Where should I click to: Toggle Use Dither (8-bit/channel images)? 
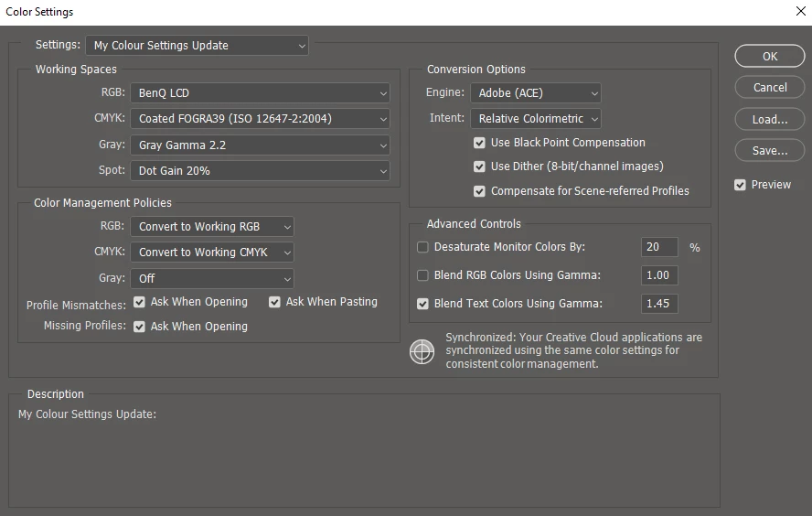pyautogui.click(x=479, y=167)
